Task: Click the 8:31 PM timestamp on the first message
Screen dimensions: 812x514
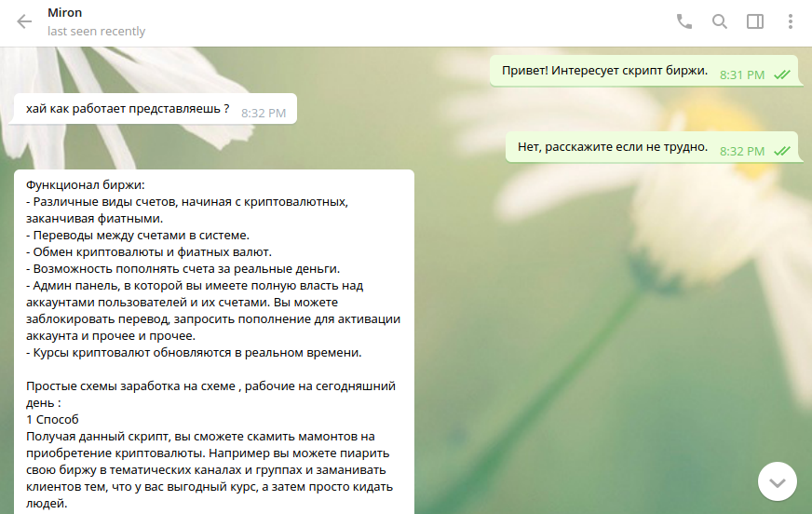Action: click(x=742, y=75)
